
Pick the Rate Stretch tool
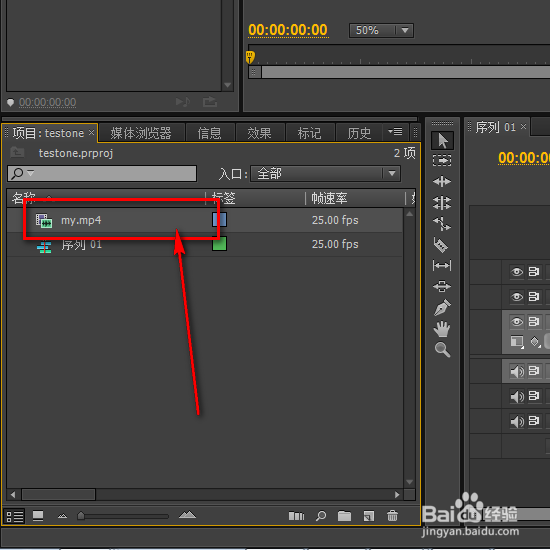[442, 223]
